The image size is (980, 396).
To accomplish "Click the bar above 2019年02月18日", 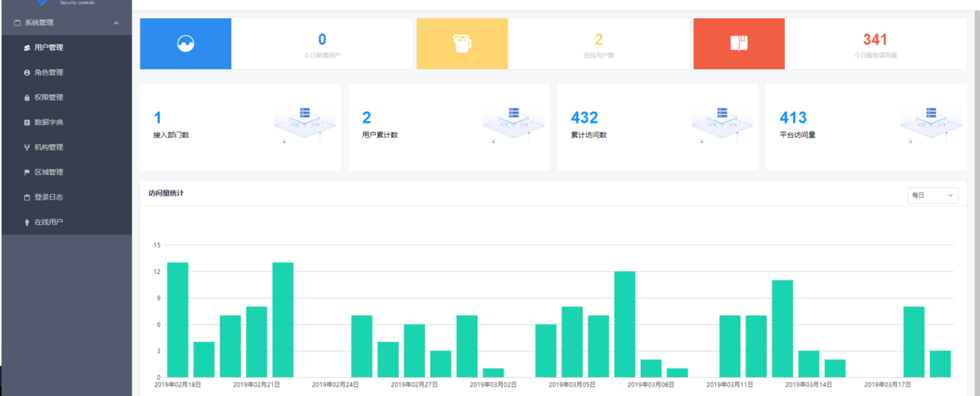I will coord(178,319).
